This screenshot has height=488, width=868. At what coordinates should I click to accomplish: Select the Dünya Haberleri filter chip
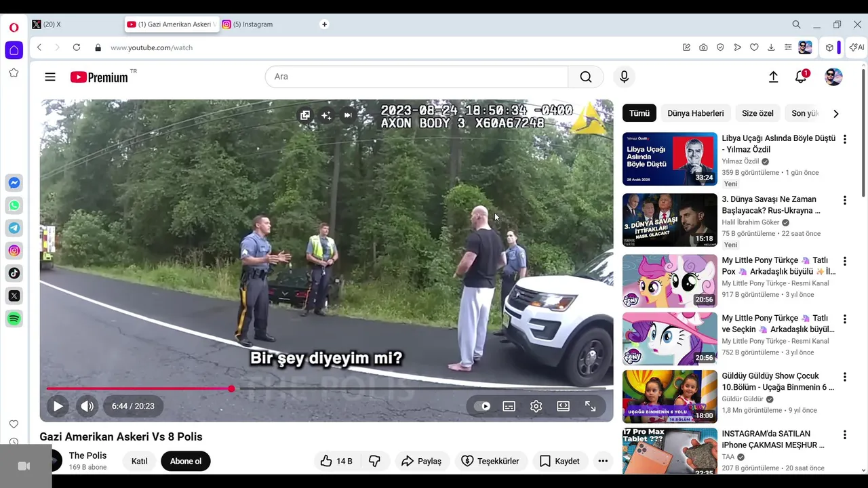[696, 113]
